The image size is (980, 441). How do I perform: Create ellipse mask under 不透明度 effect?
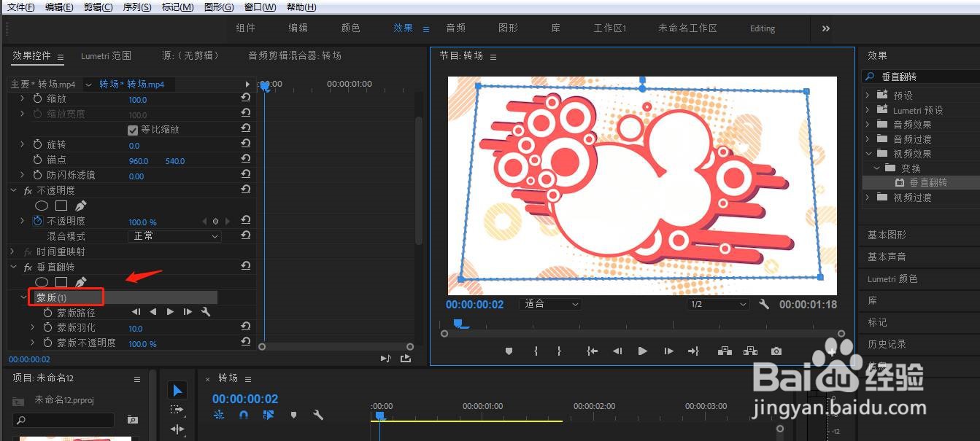[42, 206]
